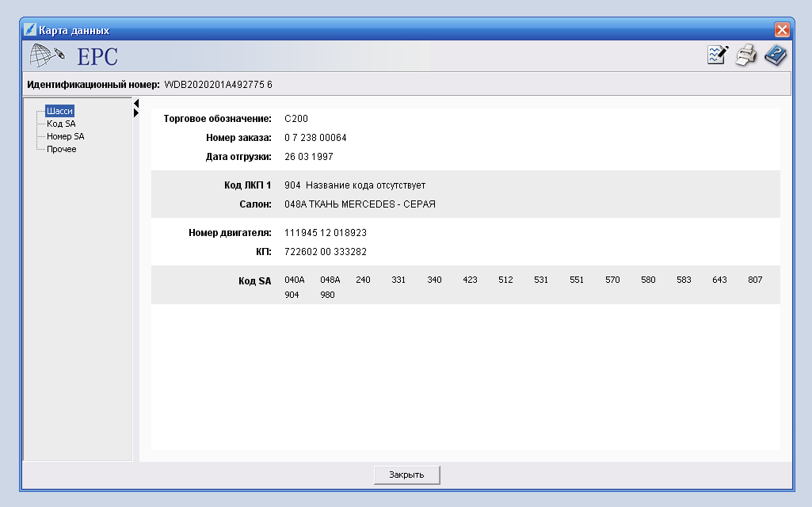
Task: Click the Идентификационный номер label
Action: pos(93,85)
